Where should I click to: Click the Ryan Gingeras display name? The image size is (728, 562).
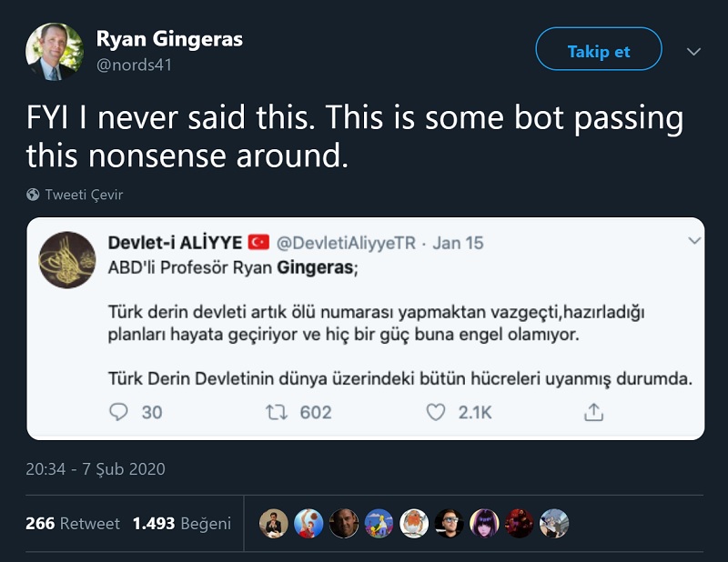coord(169,39)
